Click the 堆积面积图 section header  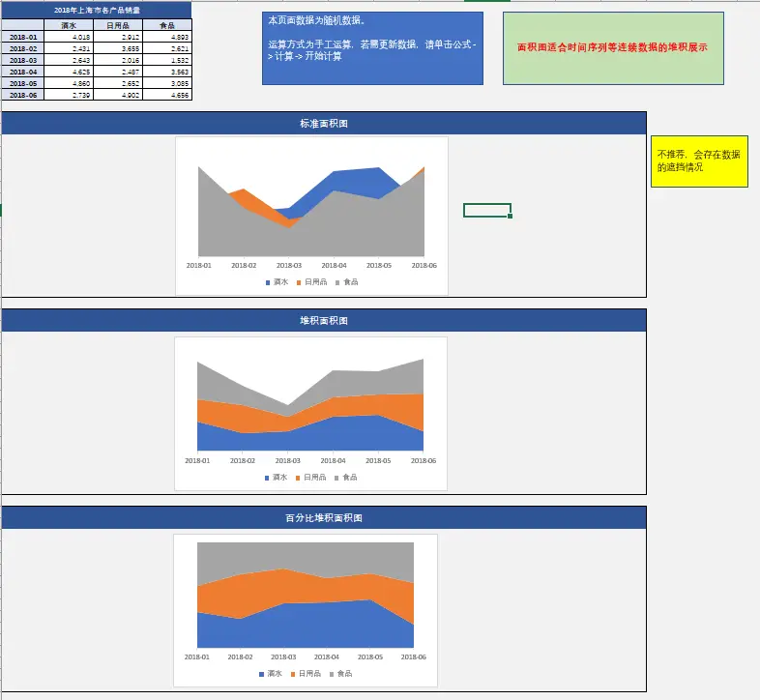click(x=324, y=320)
